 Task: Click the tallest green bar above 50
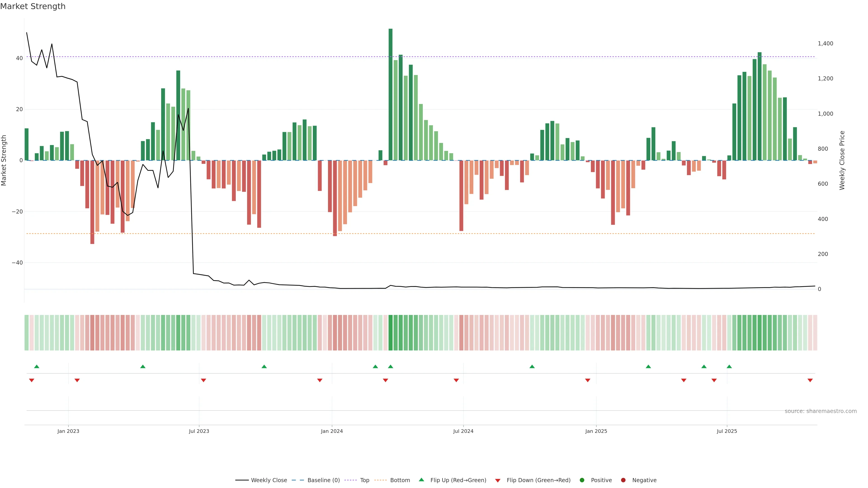(x=391, y=94)
